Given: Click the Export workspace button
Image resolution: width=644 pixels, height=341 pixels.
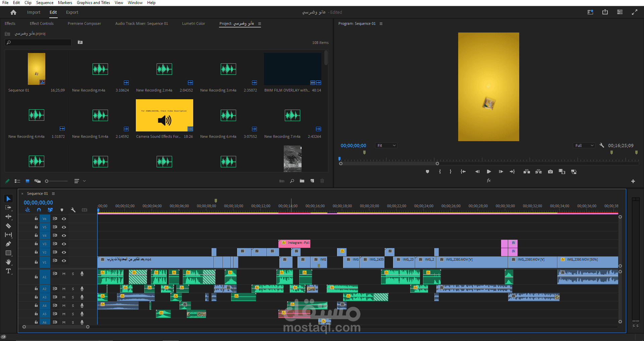Looking at the screenshot, I should pyautogui.click(x=72, y=12).
